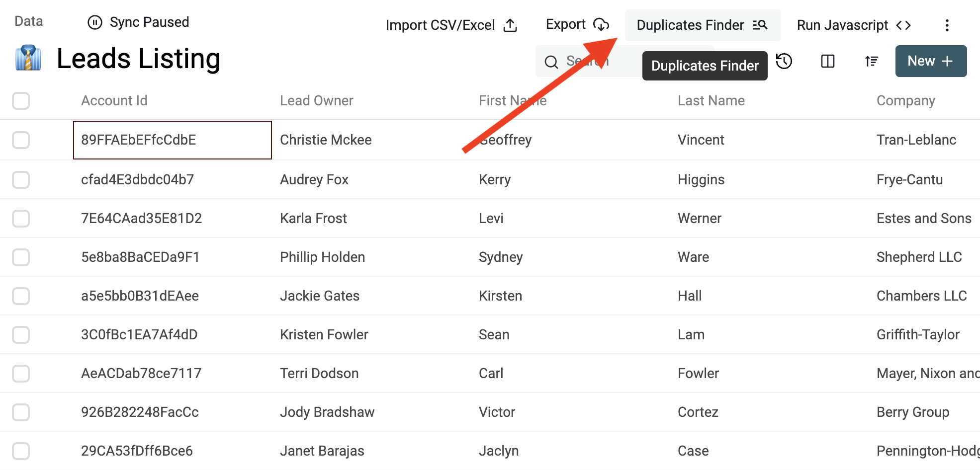Open the three-dot more options menu
Viewport: 980px width, 470px height.
tap(947, 25)
